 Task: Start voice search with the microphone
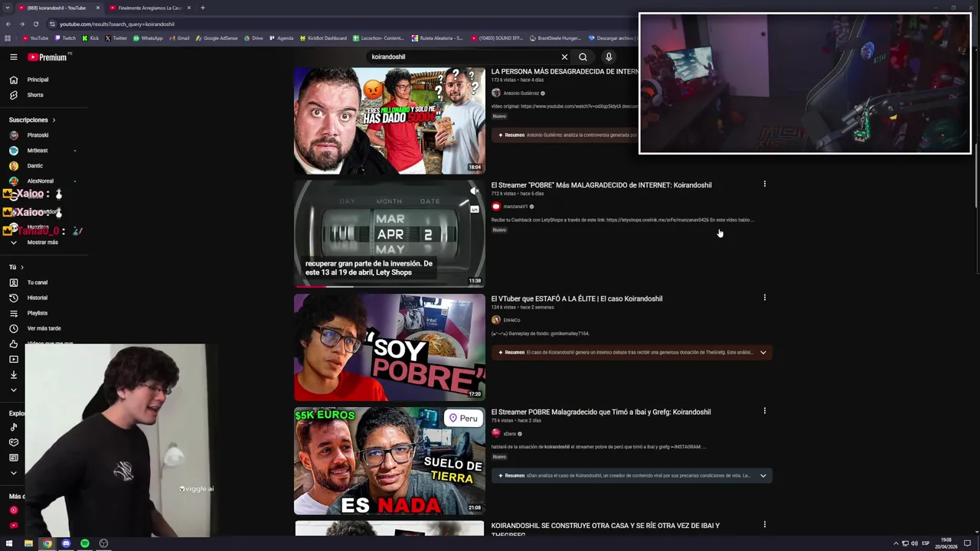coord(609,57)
